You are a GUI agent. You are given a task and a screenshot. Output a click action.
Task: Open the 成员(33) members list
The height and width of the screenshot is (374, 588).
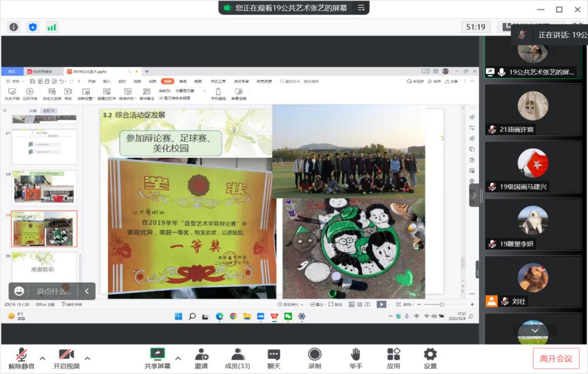click(x=237, y=358)
